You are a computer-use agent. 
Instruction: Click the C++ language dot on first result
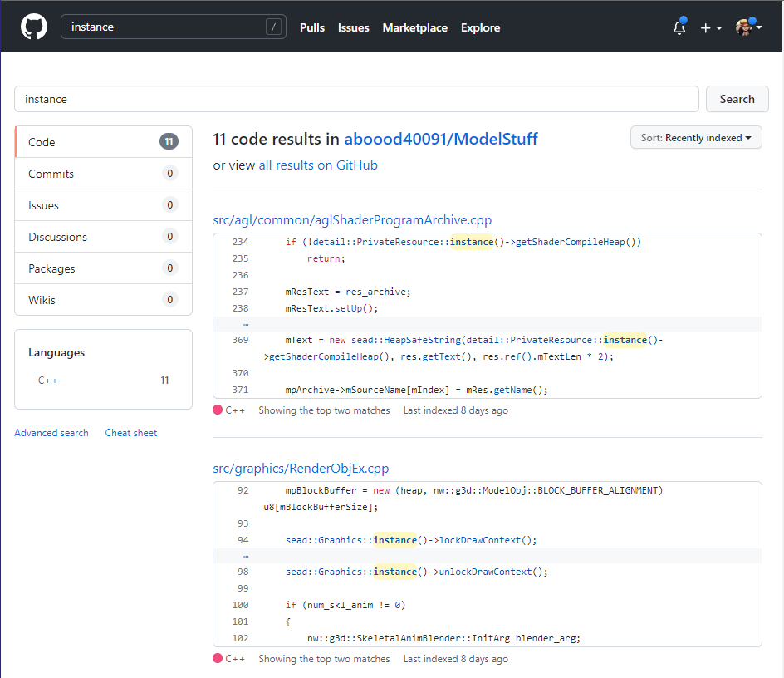[x=215, y=410]
